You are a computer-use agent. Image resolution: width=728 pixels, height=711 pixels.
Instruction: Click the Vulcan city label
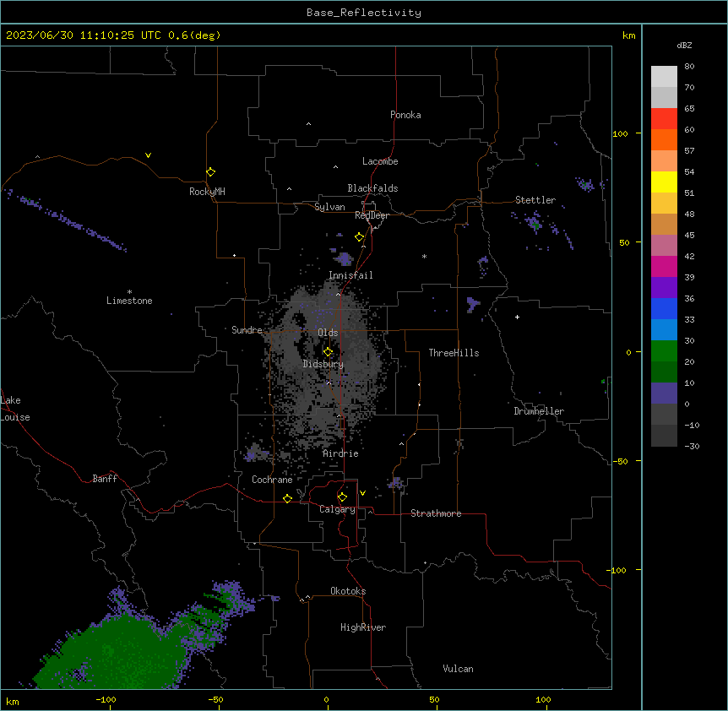click(459, 669)
